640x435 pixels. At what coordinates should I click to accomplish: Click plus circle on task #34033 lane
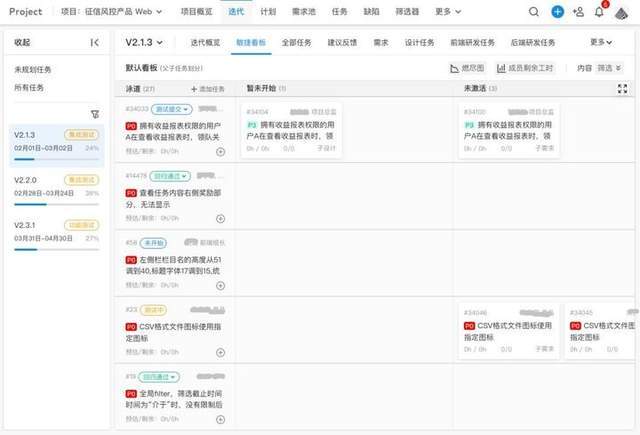click(x=220, y=152)
